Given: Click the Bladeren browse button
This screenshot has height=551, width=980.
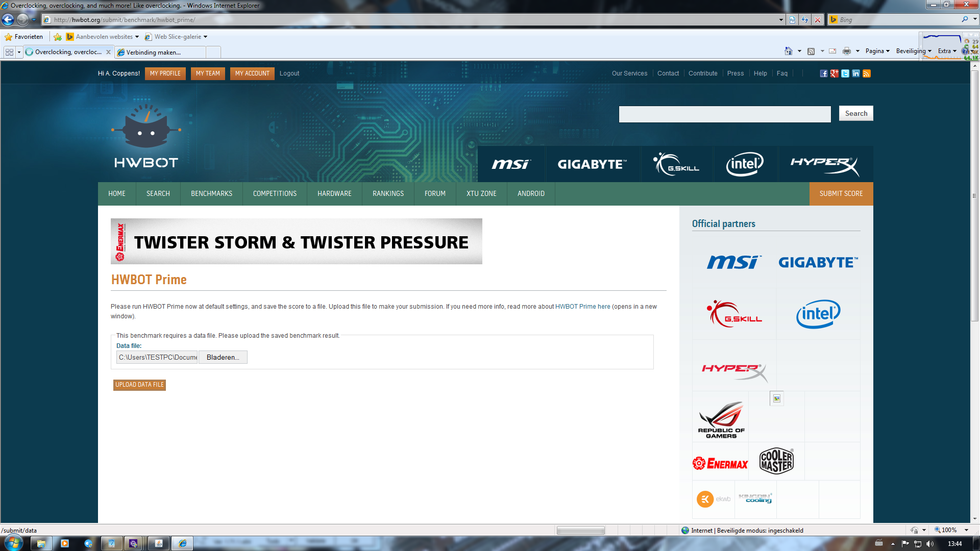Looking at the screenshot, I should pyautogui.click(x=223, y=357).
